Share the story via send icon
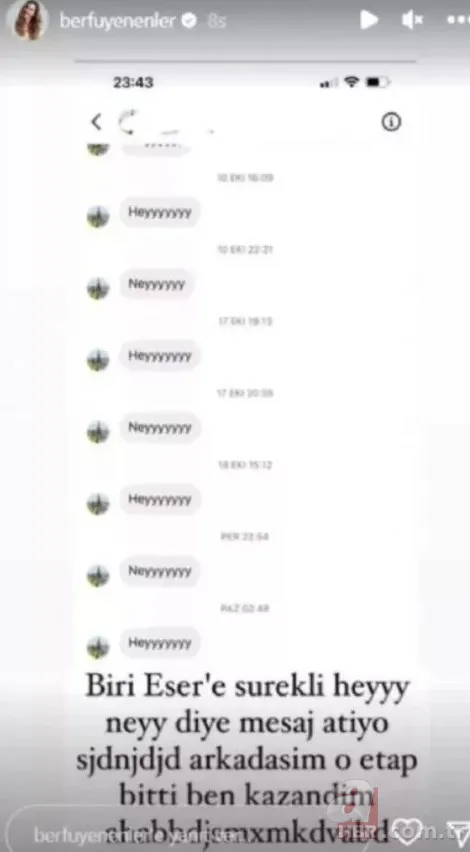470x852 pixels. point(458,832)
